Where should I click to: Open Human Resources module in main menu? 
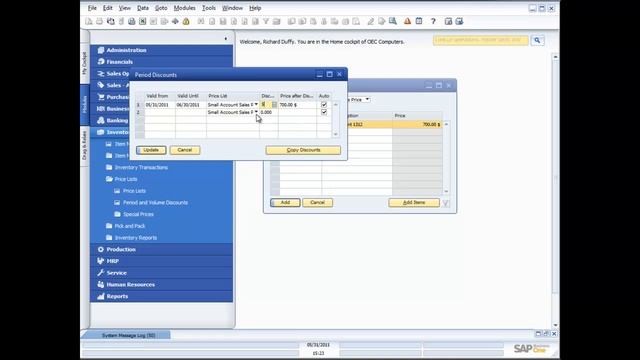click(162, 284)
